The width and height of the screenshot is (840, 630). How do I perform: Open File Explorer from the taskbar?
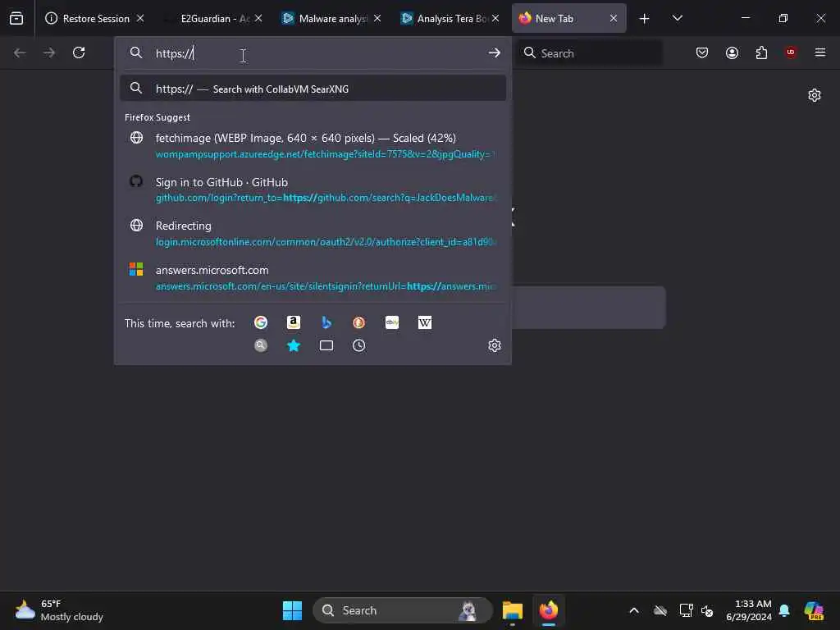tap(512, 610)
